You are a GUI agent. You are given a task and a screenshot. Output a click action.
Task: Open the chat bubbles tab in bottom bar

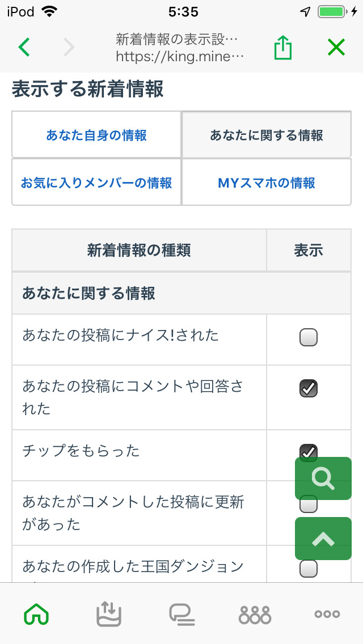click(182, 614)
